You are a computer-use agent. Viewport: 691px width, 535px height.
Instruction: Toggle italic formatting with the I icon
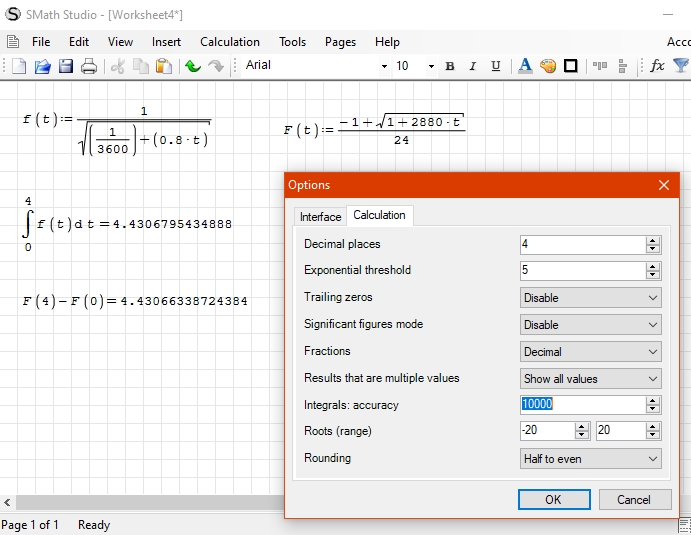(473, 66)
